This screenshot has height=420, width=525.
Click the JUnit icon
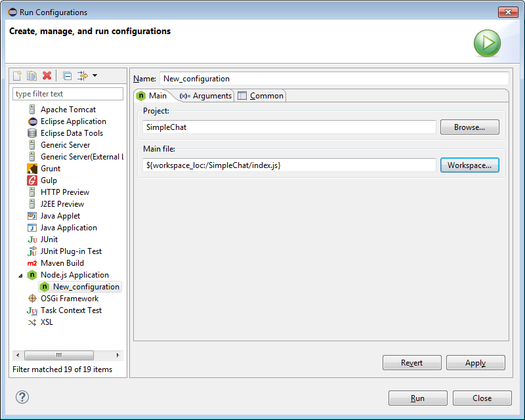point(32,240)
